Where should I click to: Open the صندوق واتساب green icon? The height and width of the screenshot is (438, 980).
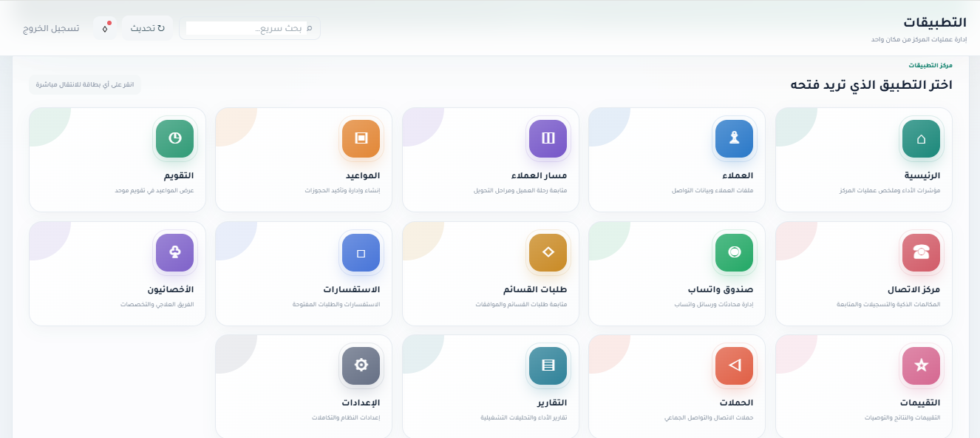click(x=734, y=252)
